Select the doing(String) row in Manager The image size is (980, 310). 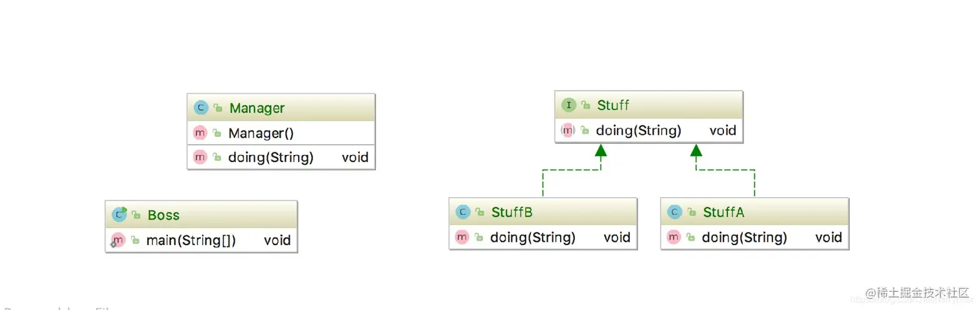pyautogui.click(x=281, y=158)
